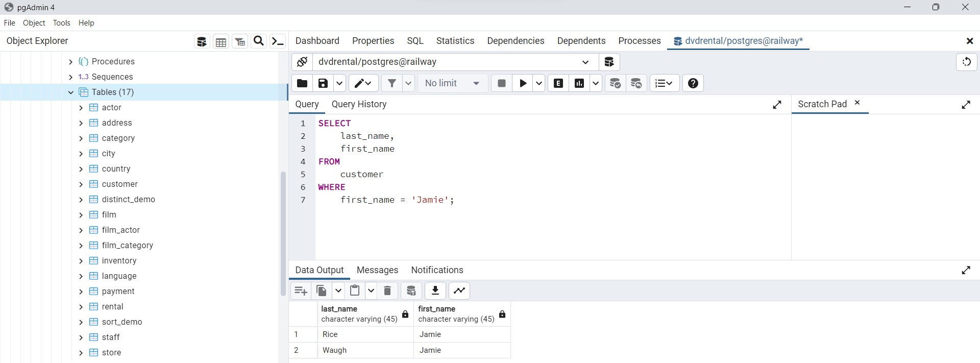Open the File menu
980x363 pixels.
click(x=10, y=23)
